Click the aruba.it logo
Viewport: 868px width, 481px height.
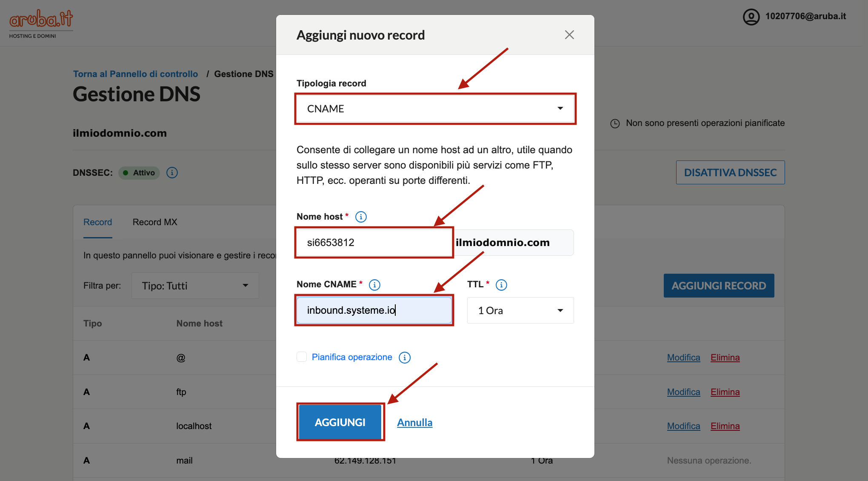(x=41, y=24)
